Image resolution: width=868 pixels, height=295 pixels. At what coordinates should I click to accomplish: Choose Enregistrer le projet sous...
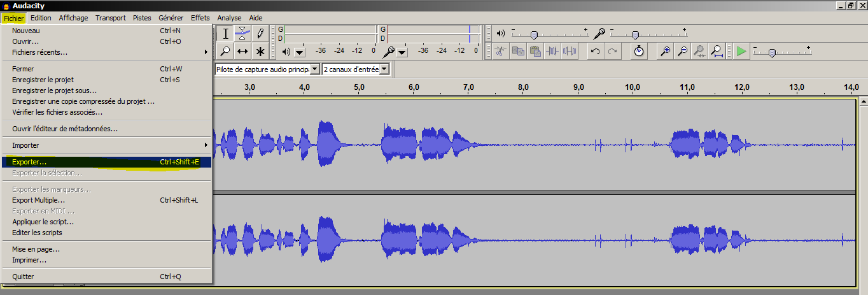click(107, 90)
